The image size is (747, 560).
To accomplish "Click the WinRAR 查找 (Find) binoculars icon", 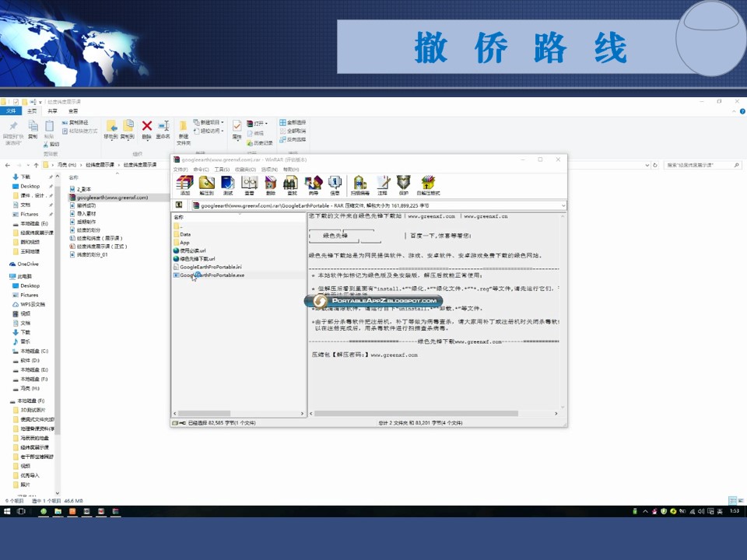I will coord(292,185).
